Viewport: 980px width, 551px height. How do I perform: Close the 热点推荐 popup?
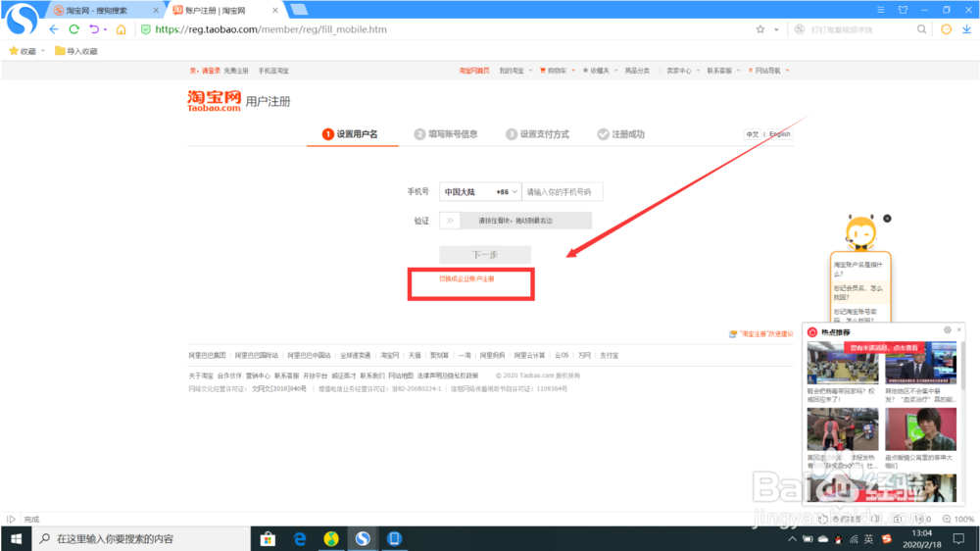pos(959,330)
